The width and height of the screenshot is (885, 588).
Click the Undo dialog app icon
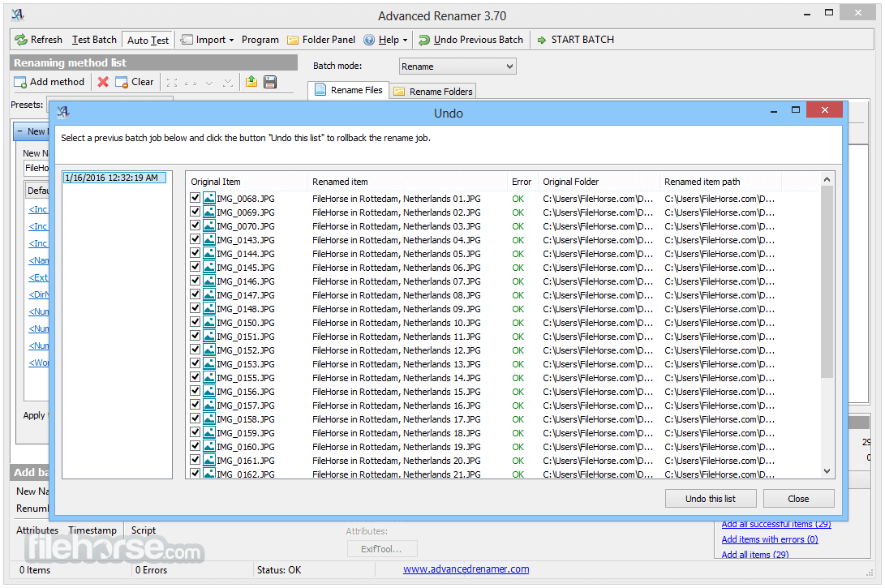[x=63, y=112]
